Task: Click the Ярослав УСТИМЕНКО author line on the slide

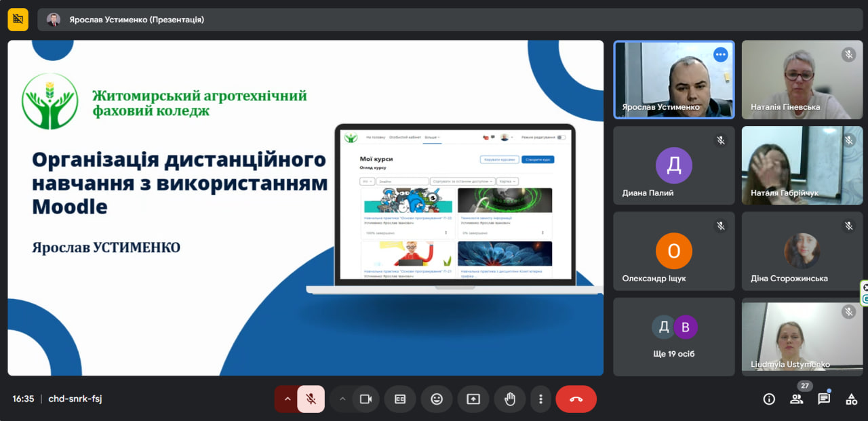Action: (x=106, y=247)
